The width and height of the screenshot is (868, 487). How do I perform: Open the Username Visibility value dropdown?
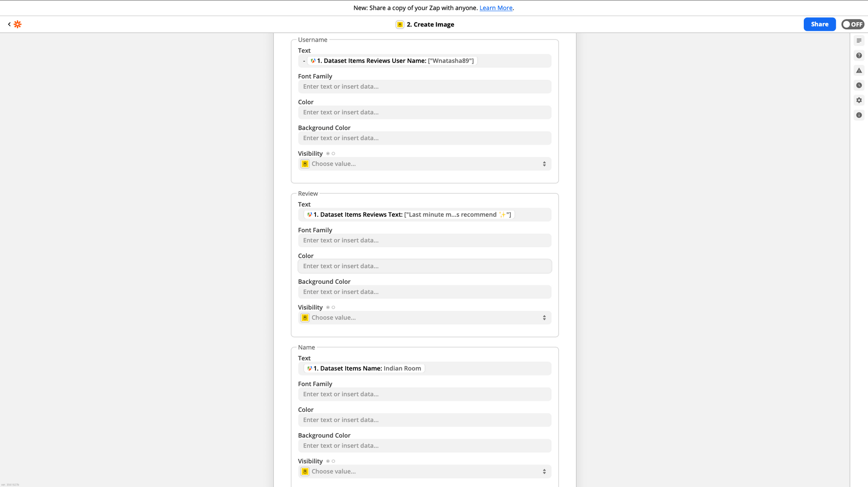424,163
